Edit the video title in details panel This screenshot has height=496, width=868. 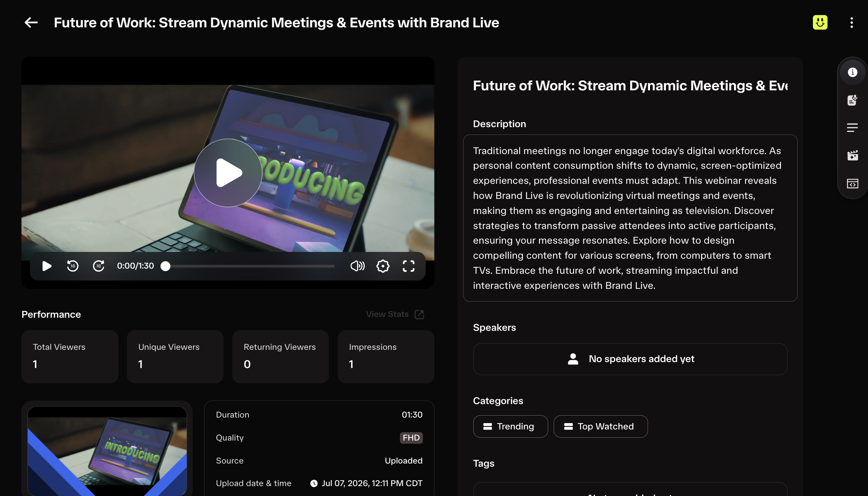tap(630, 86)
